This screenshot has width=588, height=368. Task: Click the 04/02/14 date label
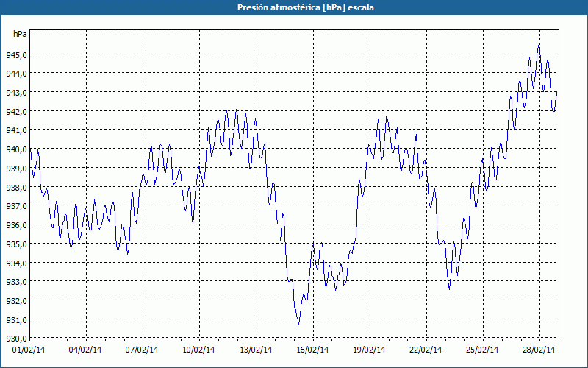point(85,350)
